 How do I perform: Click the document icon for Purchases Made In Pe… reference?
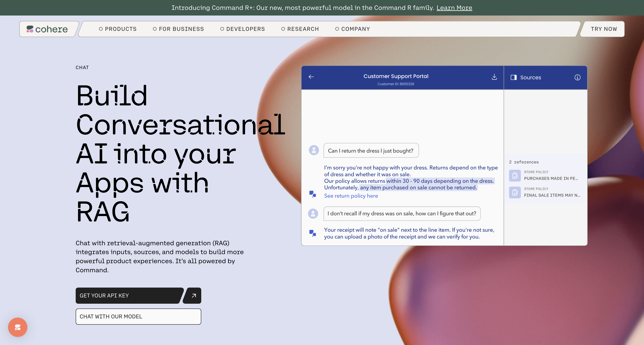[515, 176]
